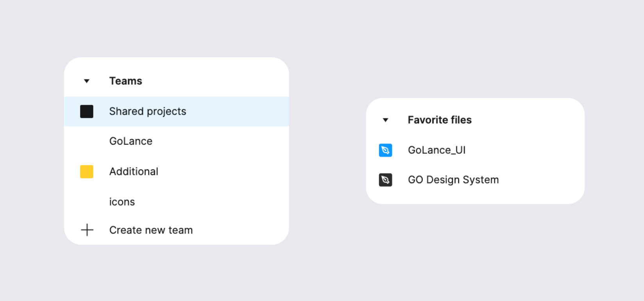The image size is (644, 301).
Task: Click the yellow Additional team square
Action: tap(87, 172)
